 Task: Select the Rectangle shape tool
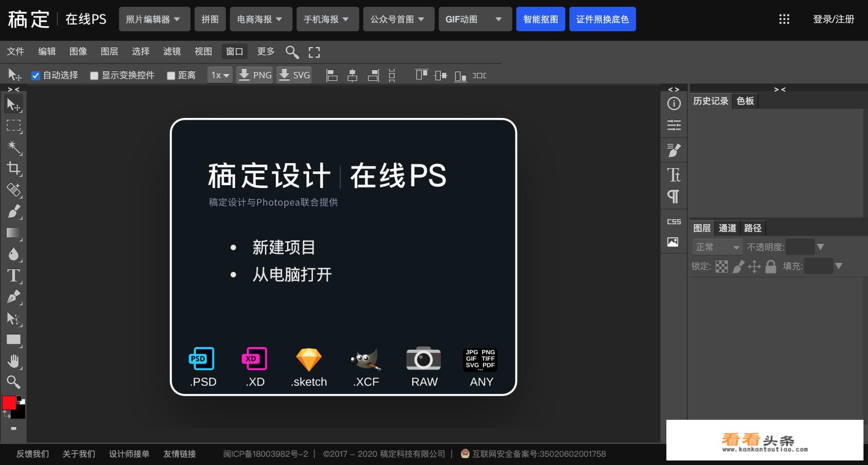coord(14,340)
